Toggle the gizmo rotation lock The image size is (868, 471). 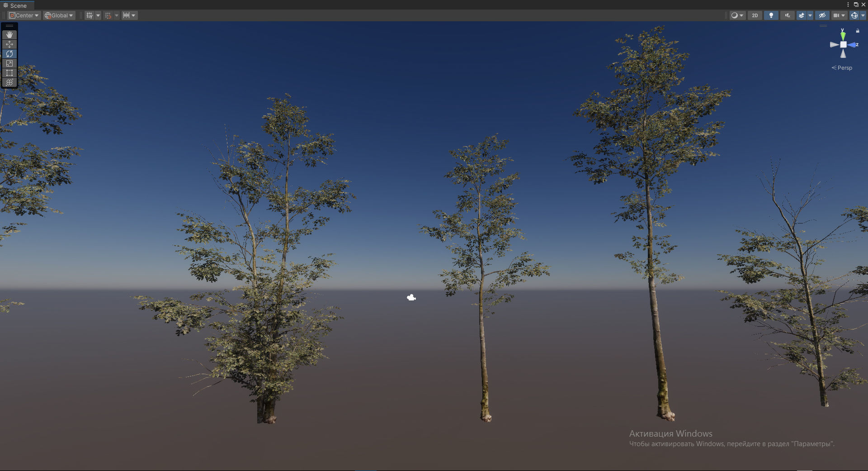coord(858,31)
